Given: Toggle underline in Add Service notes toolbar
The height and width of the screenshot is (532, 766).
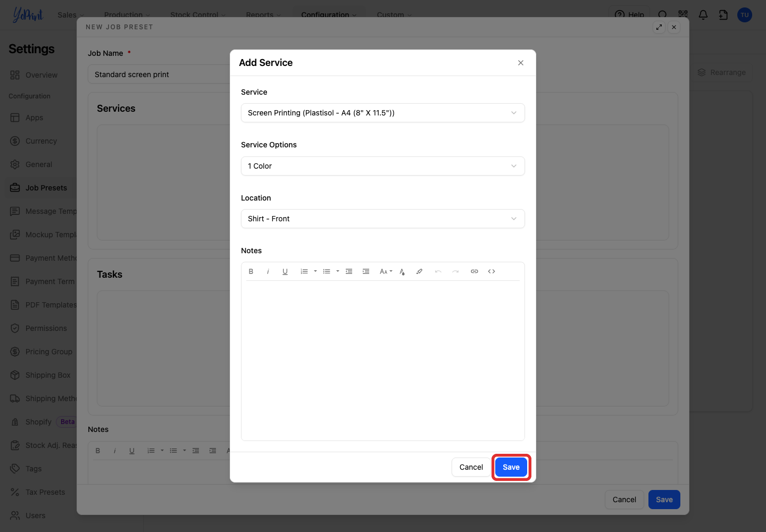Looking at the screenshot, I should (285, 271).
